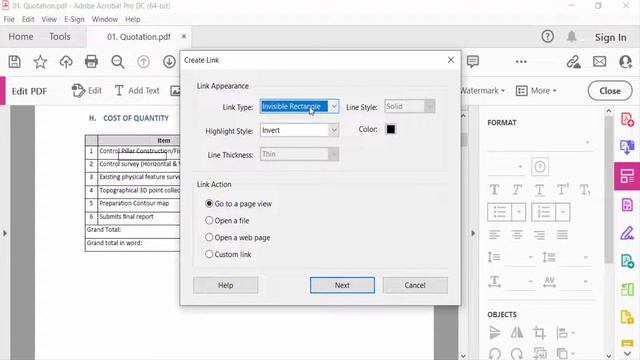Viewport: 640px width, 360px height.
Task: Open the bulleted list style dropdown arrow
Action: point(519,212)
